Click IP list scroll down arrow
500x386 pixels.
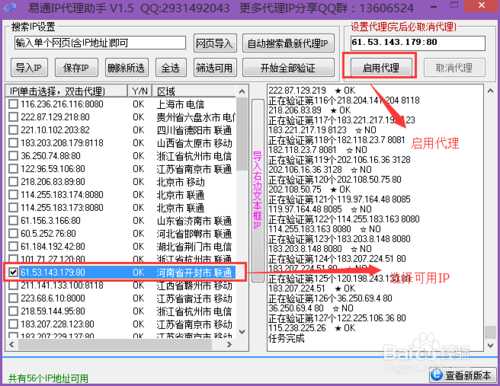(242, 332)
